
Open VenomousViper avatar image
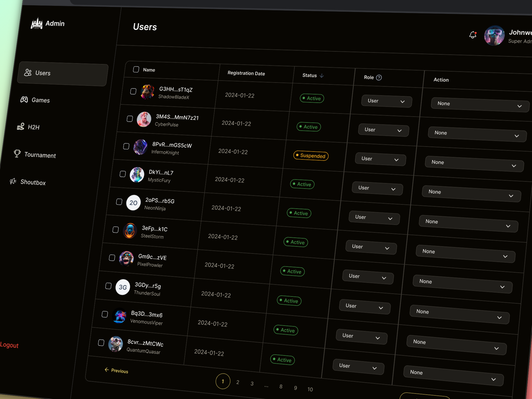[x=119, y=316]
